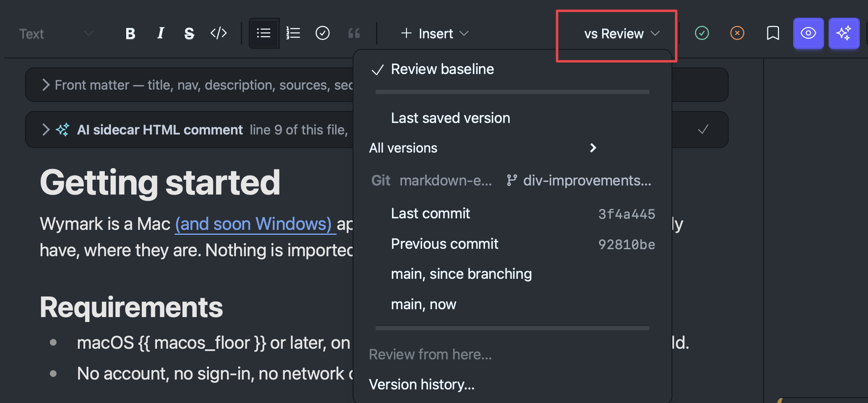
Task: Click the Wymark is a Mac paragraph
Action: coord(196,237)
